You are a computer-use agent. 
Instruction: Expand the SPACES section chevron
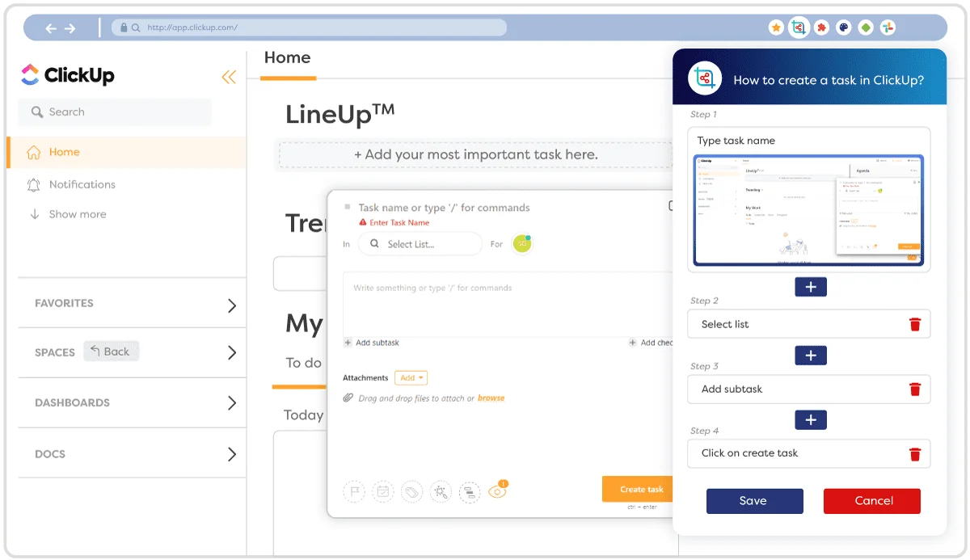[x=232, y=352]
